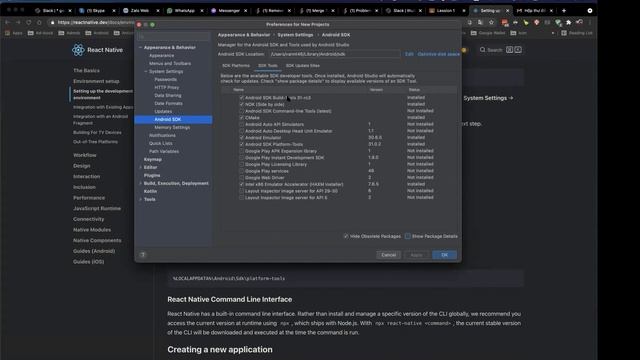The width and height of the screenshot is (640, 360).
Task: Click the Optimize disk space link
Action: coord(438,54)
